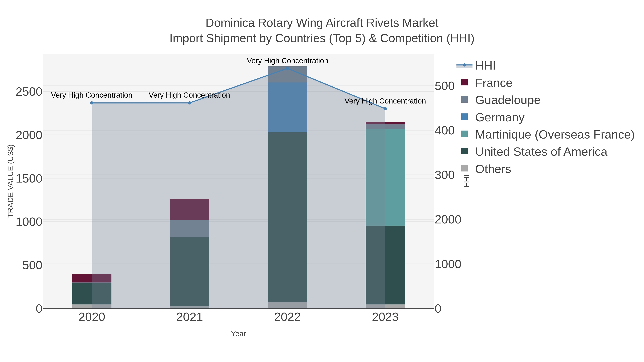Click the 2022 x-axis label

click(287, 317)
